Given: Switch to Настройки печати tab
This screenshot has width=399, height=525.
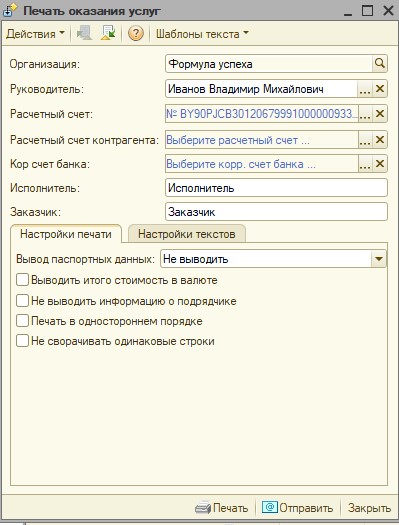Looking at the screenshot, I should click(66, 234).
